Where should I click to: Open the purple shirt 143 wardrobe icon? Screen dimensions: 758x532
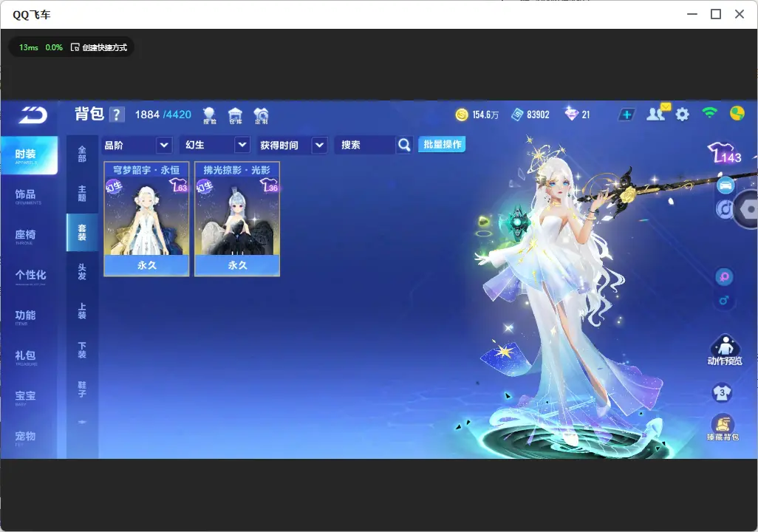tap(724, 152)
